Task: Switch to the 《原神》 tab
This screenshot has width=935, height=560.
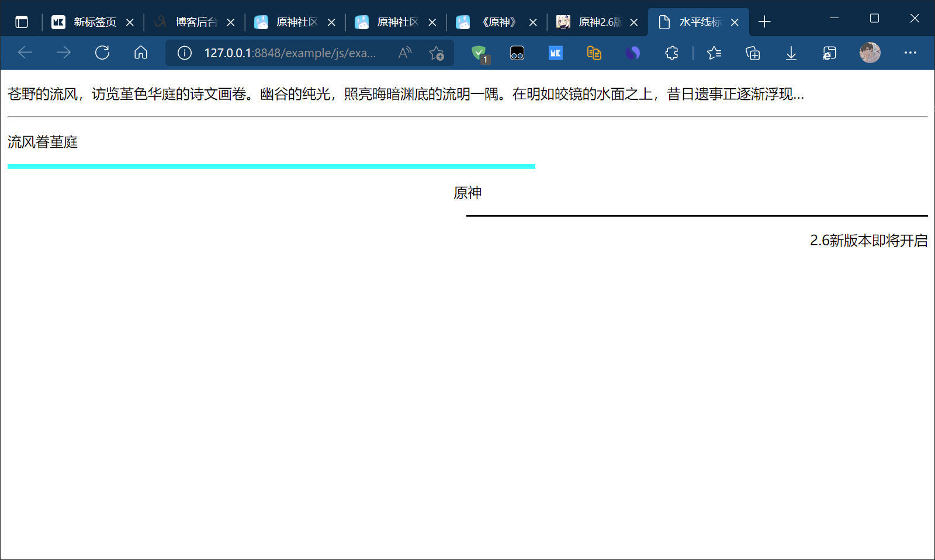Action: [497, 22]
